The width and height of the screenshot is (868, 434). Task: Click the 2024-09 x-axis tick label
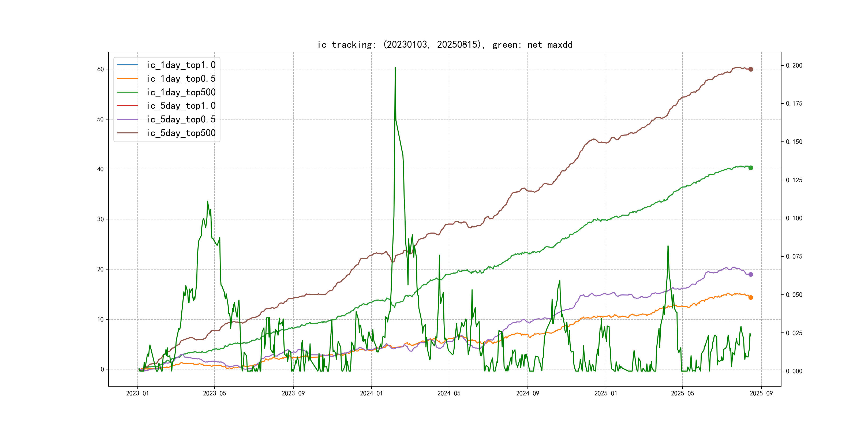[527, 393]
